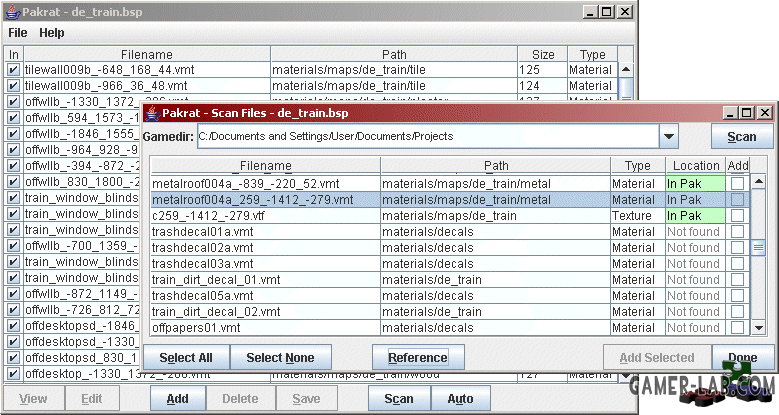Screen dimensions: 779x415
Task: Select row metalroof004a_-839_-220_52.vmt filename
Action: (246, 184)
